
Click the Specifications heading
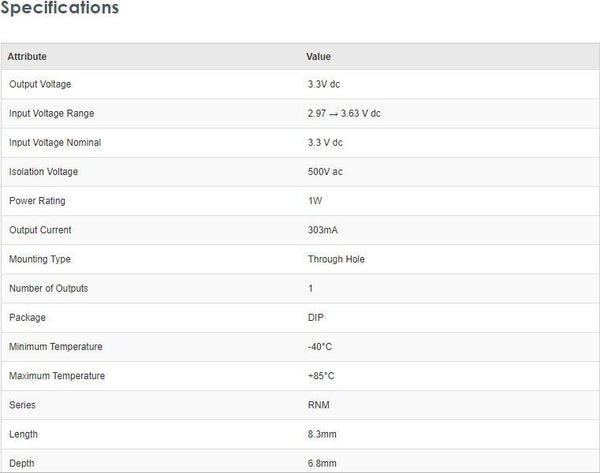(x=59, y=9)
